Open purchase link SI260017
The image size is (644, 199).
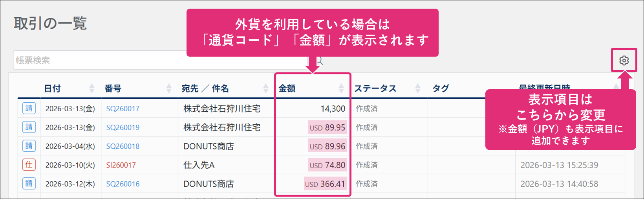tap(121, 166)
